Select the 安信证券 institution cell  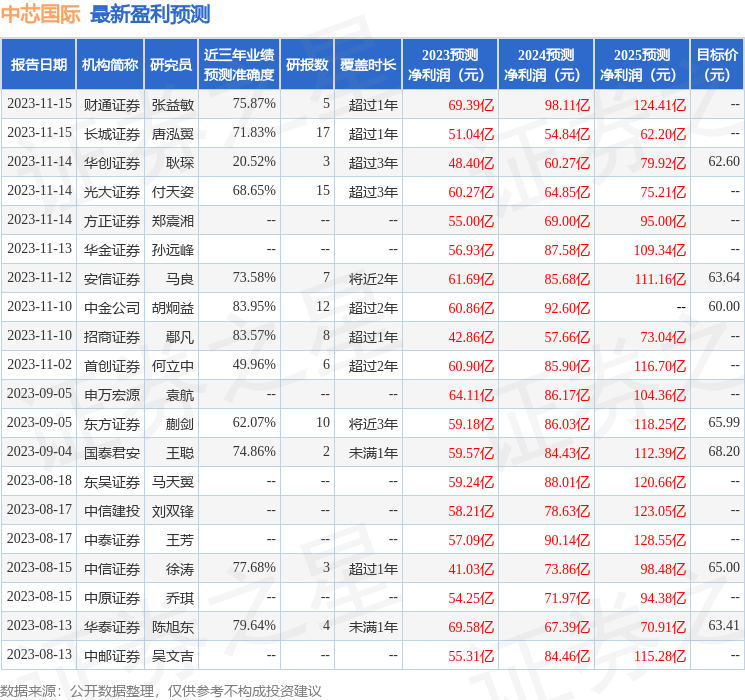point(112,279)
